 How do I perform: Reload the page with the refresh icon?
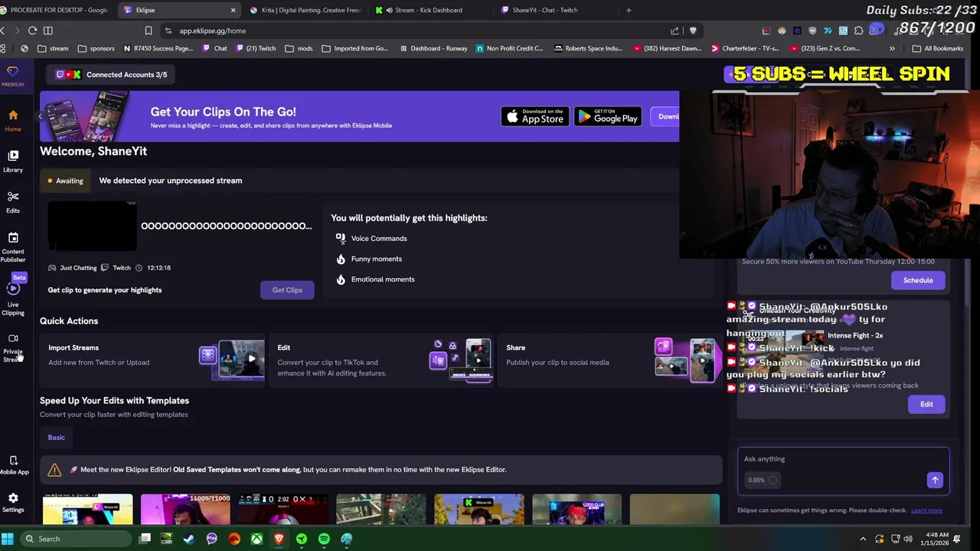click(x=32, y=31)
